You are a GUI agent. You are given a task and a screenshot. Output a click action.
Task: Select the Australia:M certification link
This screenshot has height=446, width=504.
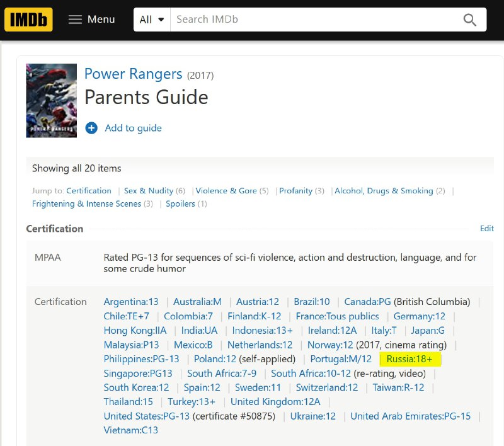pyautogui.click(x=197, y=302)
